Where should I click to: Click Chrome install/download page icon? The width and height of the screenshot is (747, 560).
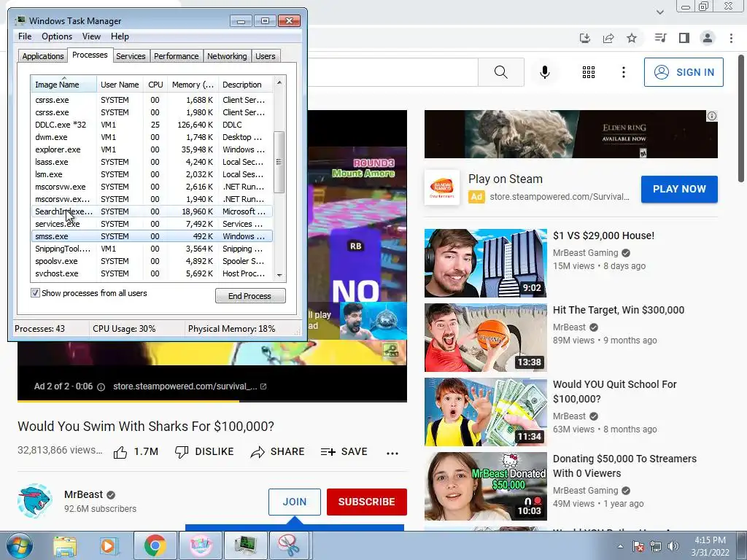(584, 38)
